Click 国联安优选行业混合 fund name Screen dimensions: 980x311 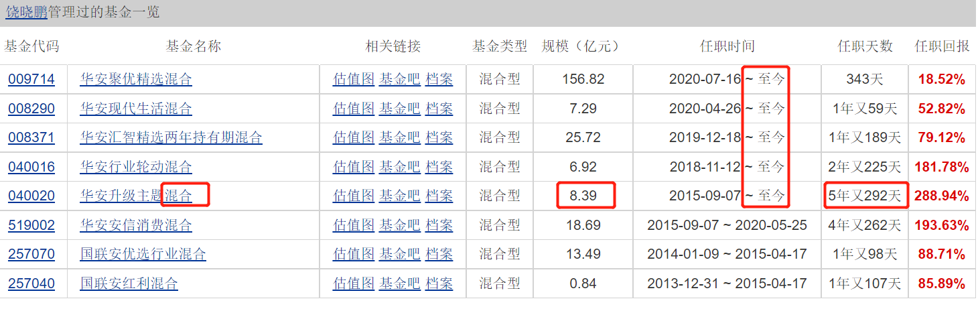[x=143, y=255]
